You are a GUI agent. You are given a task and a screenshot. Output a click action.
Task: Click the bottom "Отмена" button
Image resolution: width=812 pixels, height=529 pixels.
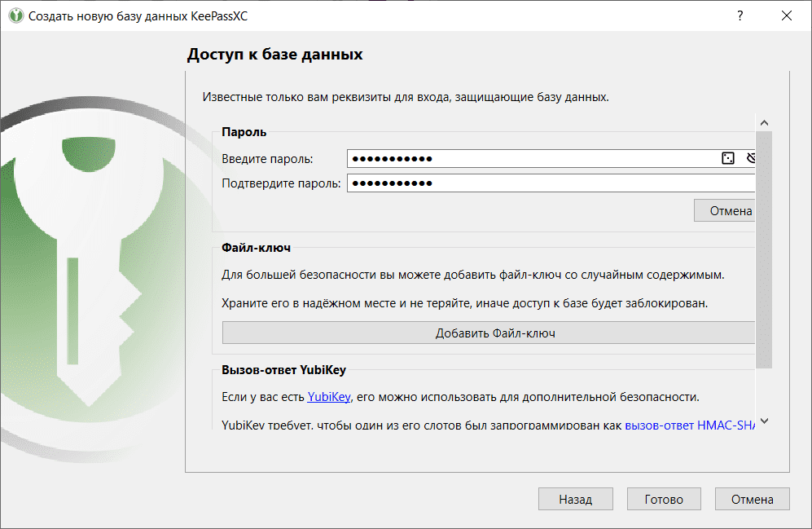coord(752,499)
